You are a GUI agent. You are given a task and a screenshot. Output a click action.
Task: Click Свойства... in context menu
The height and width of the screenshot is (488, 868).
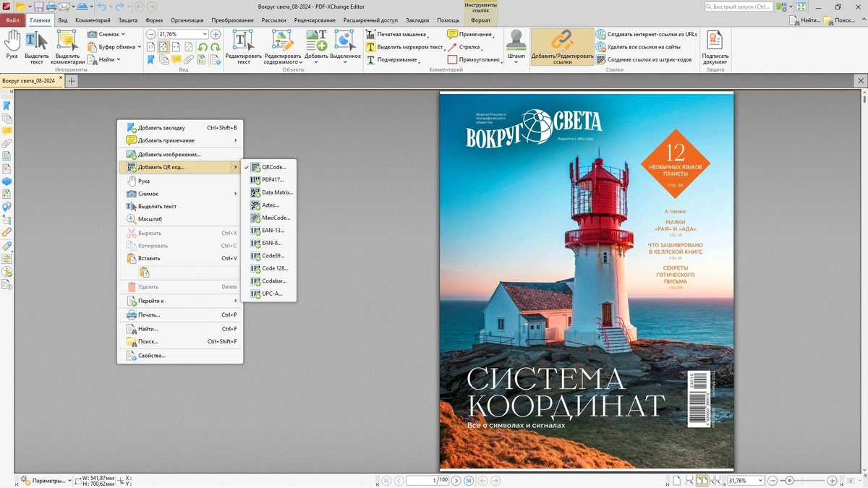(x=180, y=356)
